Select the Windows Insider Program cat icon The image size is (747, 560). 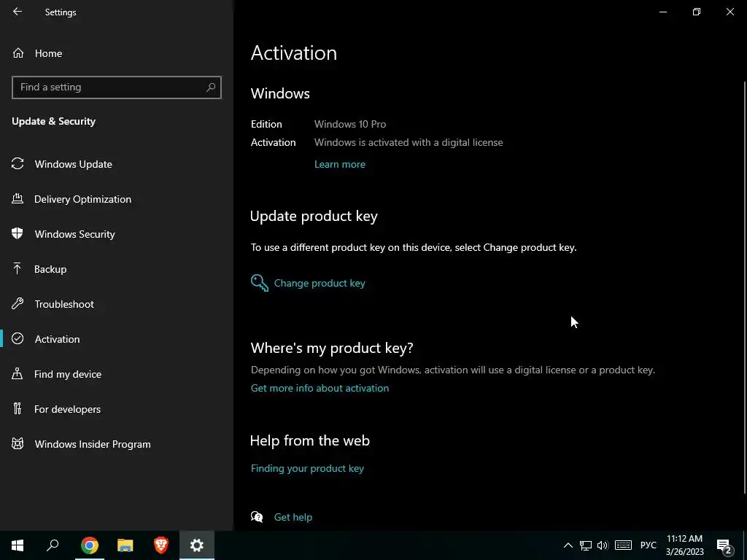tap(18, 444)
